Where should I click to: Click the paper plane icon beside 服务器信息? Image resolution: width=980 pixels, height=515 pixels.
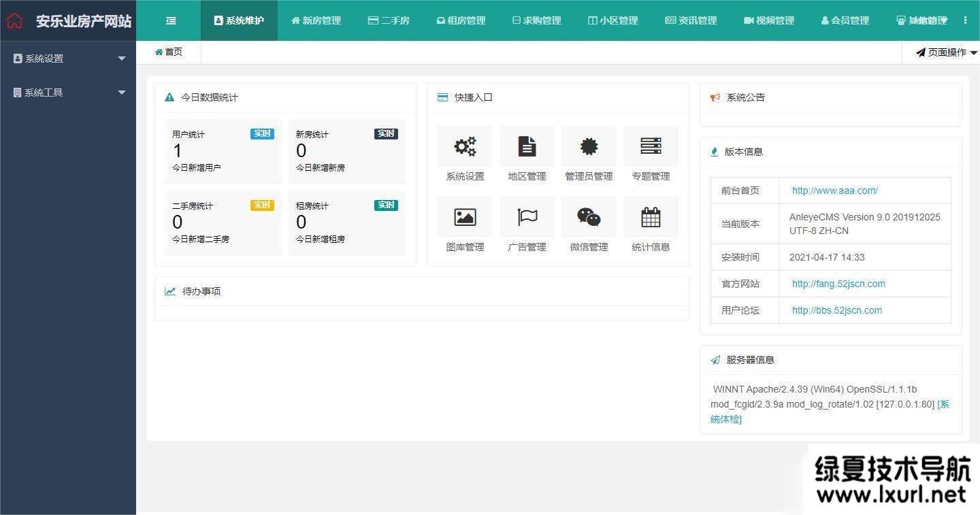(715, 360)
